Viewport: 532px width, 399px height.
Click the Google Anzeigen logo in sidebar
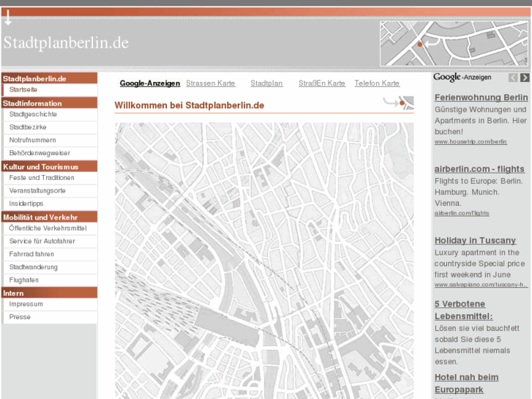click(462, 77)
